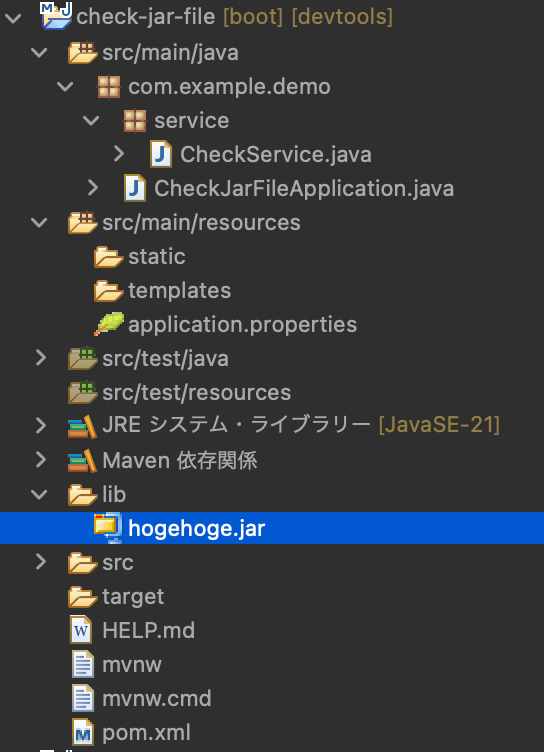
Task: Select the pom.xml file name
Action: (146, 733)
